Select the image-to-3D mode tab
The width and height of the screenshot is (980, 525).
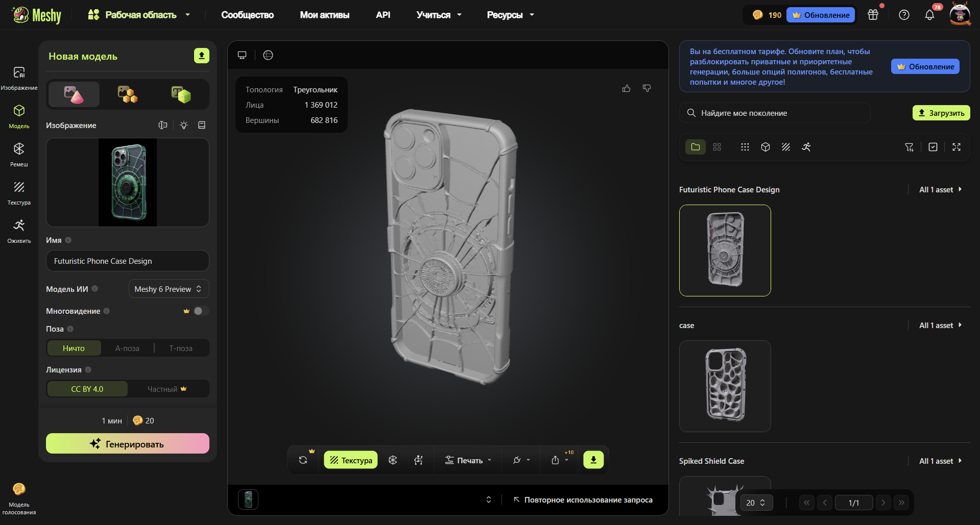[x=74, y=94]
